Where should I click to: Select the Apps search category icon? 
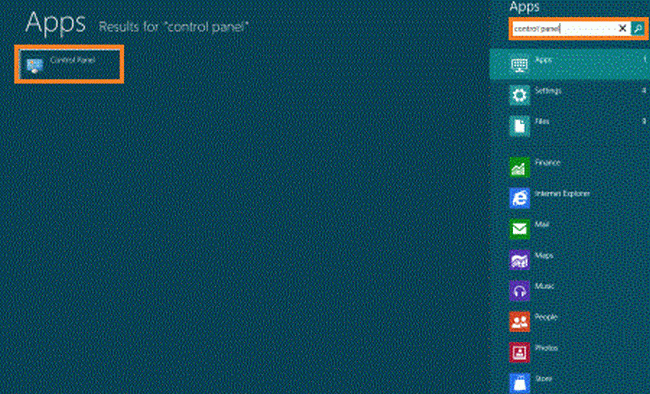519,64
